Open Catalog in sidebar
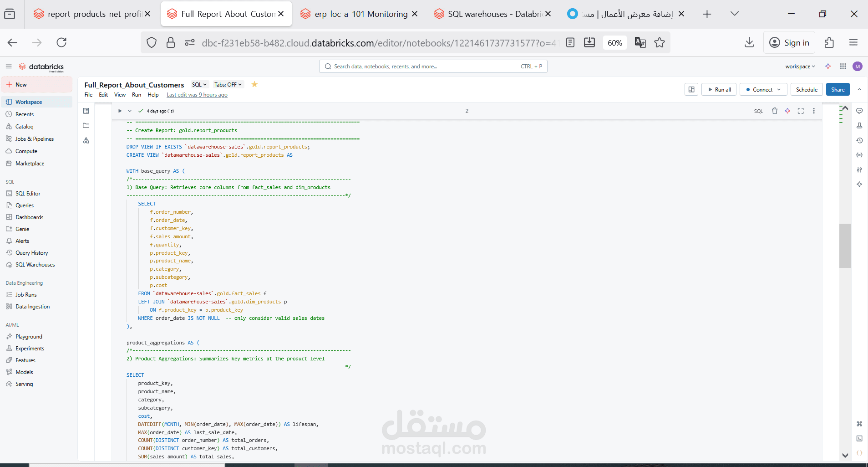Viewport: 868px width, 467px height. [24, 126]
